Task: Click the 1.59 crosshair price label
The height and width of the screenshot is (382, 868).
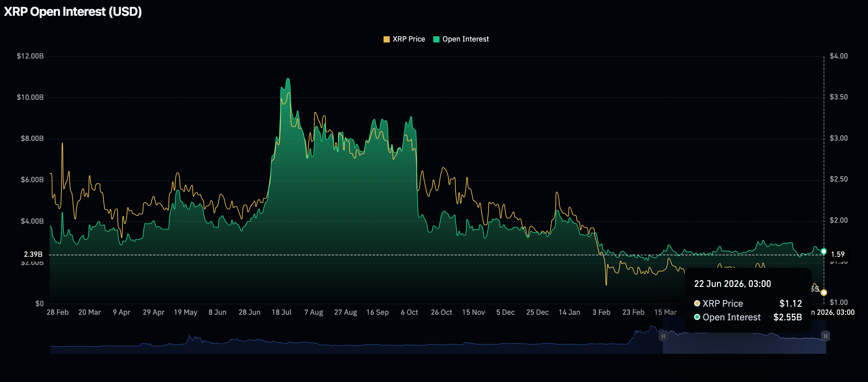Action: 838,254
